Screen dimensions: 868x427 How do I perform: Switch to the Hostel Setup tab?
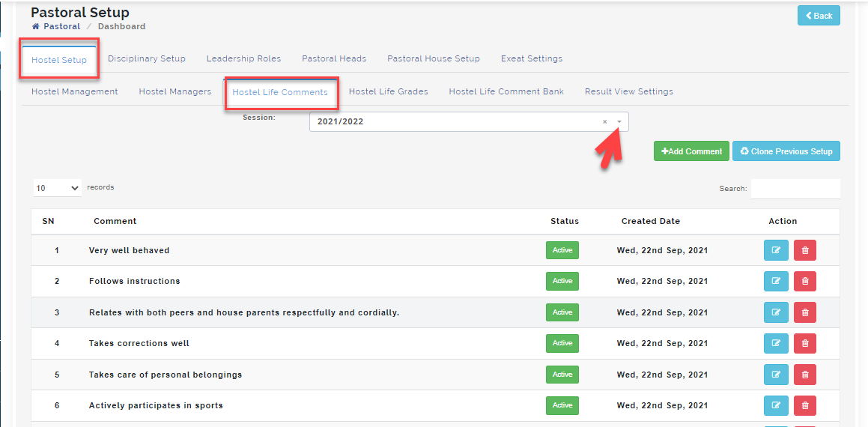click(x=59, y=60)
